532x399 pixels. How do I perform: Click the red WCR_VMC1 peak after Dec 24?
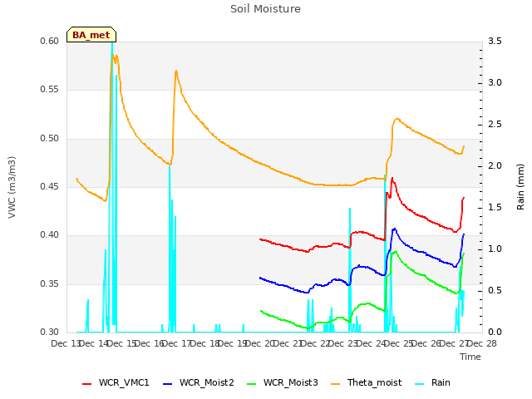click(392, 178)
